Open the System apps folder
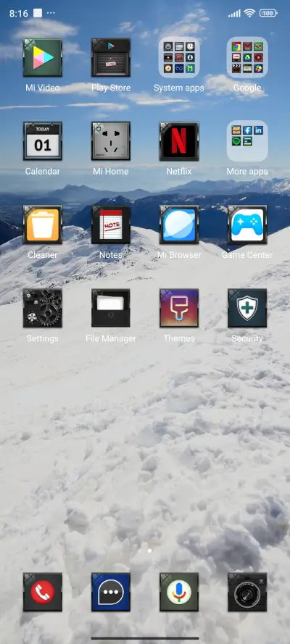Screen dimensions: 290x644 pos(178,57)
